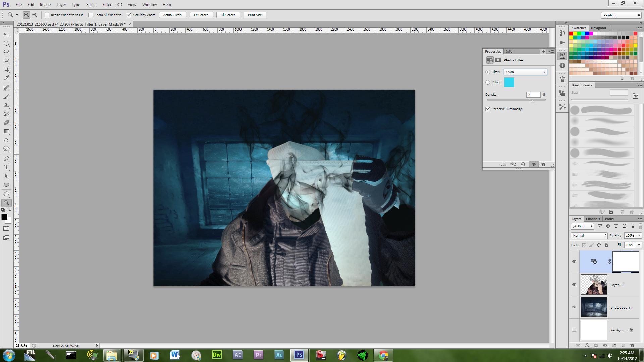Click the Print Size button
The image size is (644, 362).
pyautogui.click(x=255, y=15)
